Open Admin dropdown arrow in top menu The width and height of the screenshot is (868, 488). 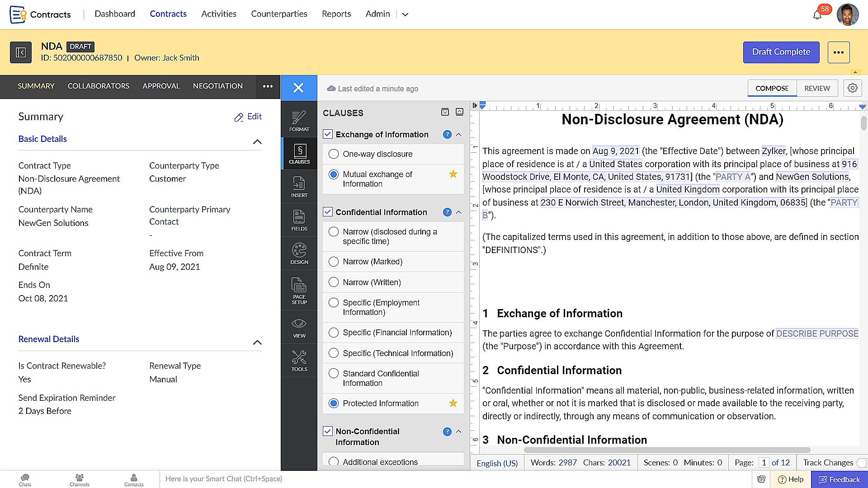click(x=405, y=14)
